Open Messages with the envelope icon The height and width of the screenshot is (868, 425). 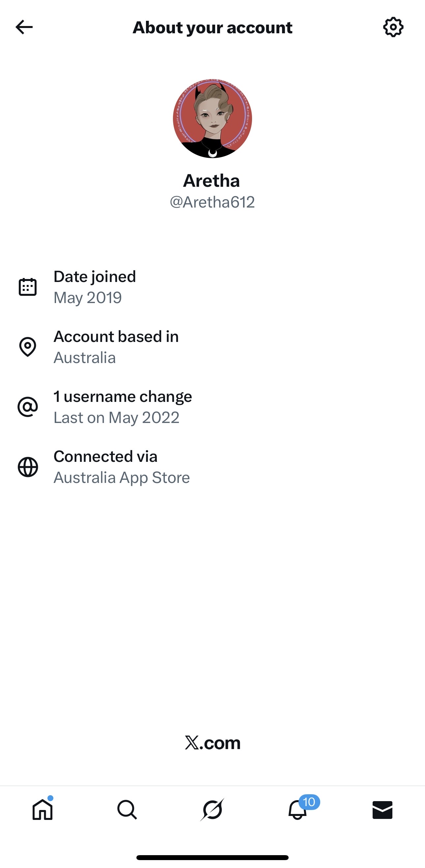(382, 810)
